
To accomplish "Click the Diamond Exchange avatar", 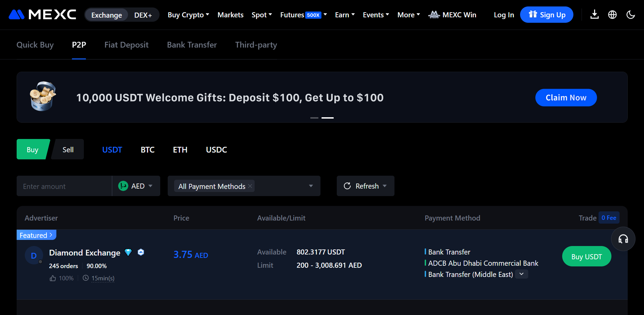I will point(34,256).
